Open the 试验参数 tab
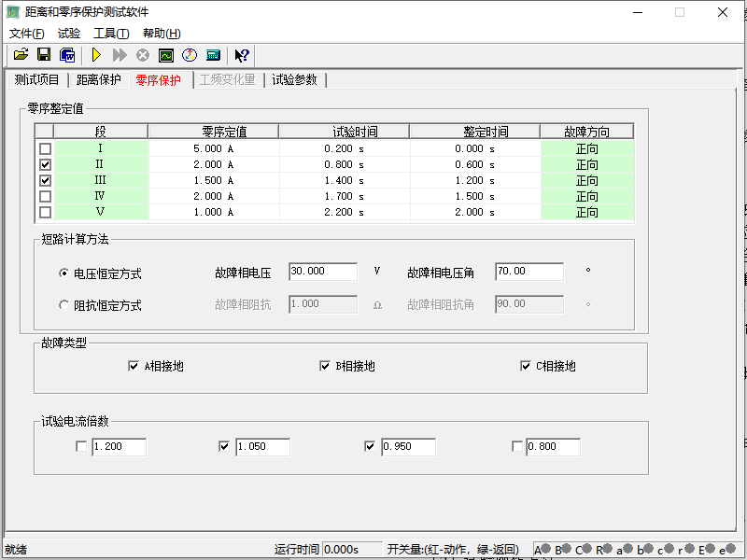Viewport: 747px width, 560px height. tap(294, 80)
